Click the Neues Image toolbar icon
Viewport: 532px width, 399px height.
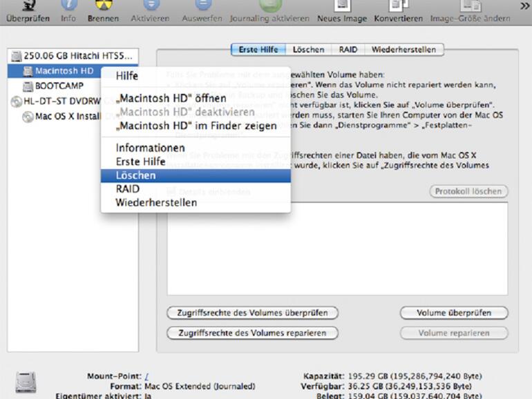(x=342, y=5)
